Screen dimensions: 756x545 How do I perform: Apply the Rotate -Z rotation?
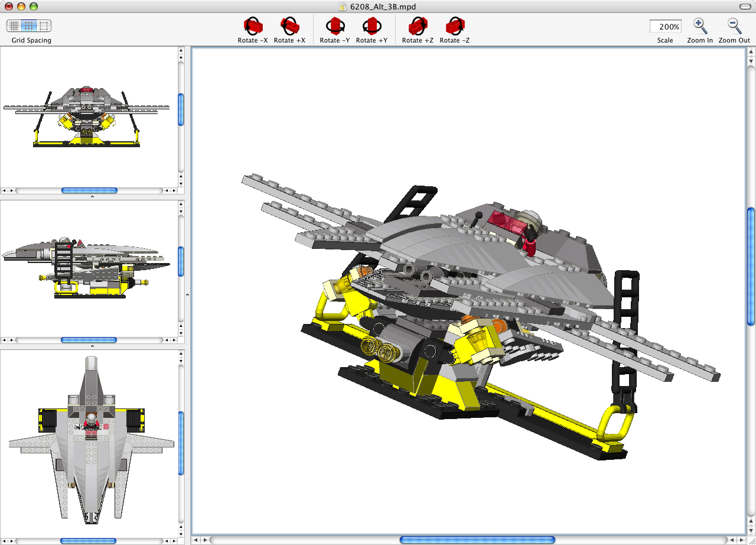(x=455, y=25)
